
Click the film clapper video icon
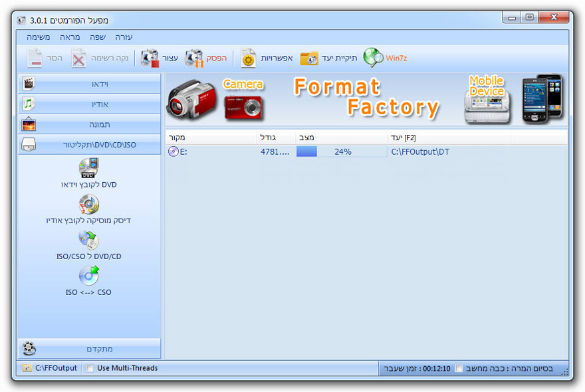click(x=29, y=84)
